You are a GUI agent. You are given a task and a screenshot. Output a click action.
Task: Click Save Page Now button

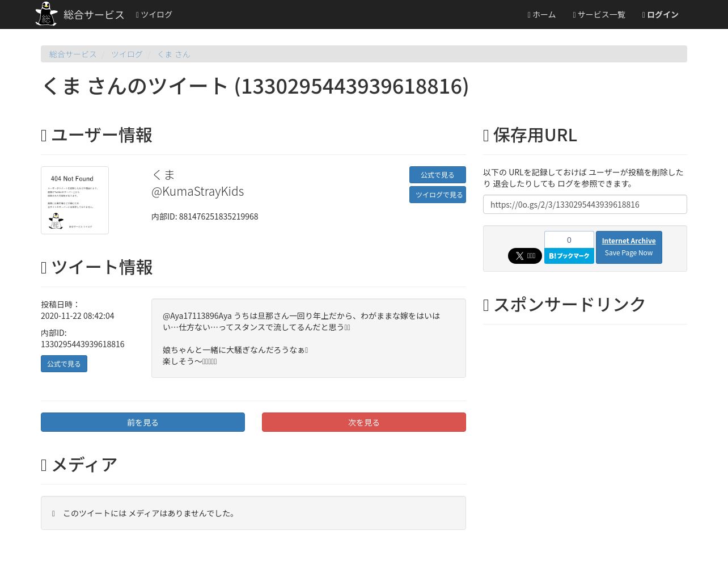(629, 253)
